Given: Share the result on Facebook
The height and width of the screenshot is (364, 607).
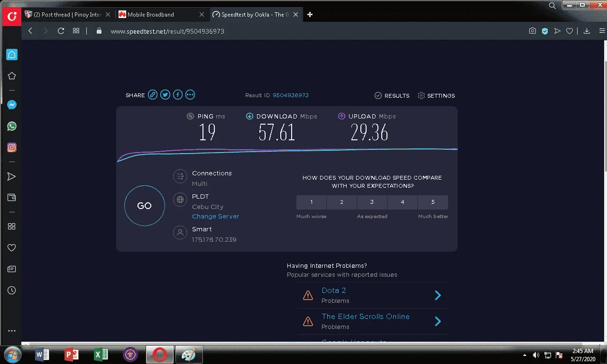Looking at the screenshot, I should coord(178,95).
